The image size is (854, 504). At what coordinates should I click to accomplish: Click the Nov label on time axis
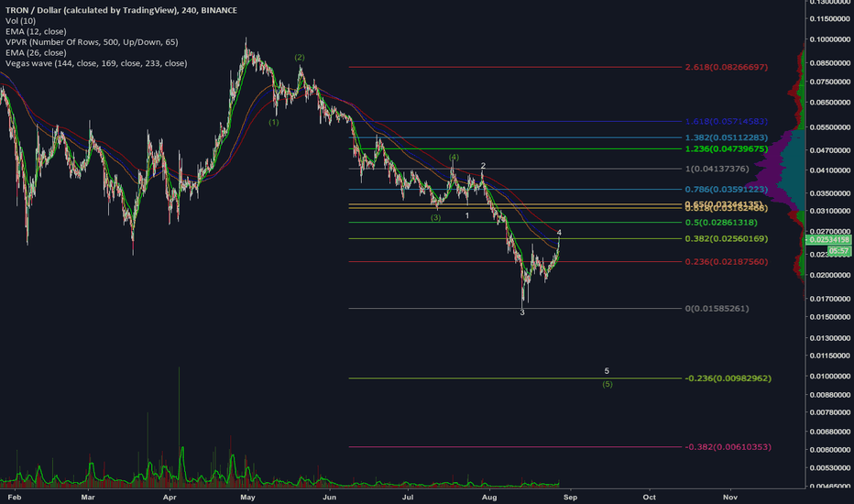pos(730,497)
